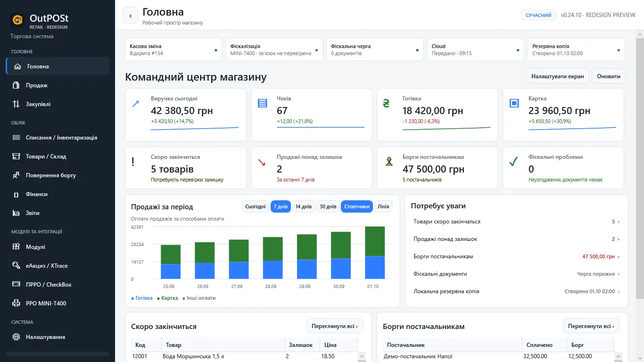Click the back chevron button beside Головна
The width and height of the screenshot is (644, 362).
[131, 16]
